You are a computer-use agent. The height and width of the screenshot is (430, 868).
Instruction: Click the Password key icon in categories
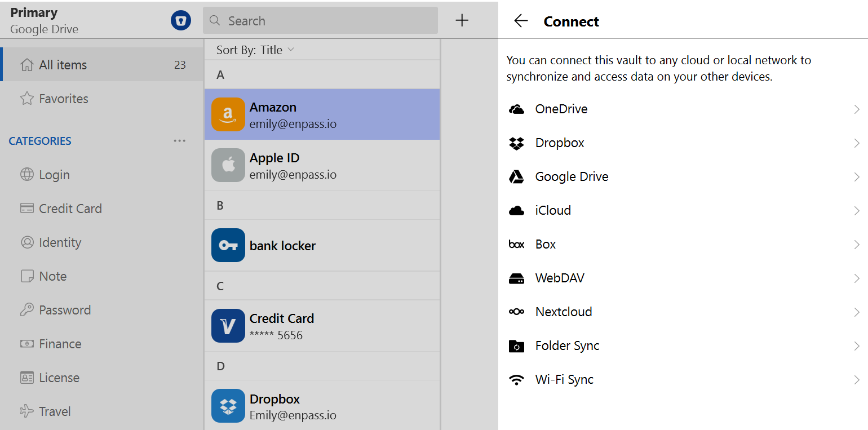point(26,310)
